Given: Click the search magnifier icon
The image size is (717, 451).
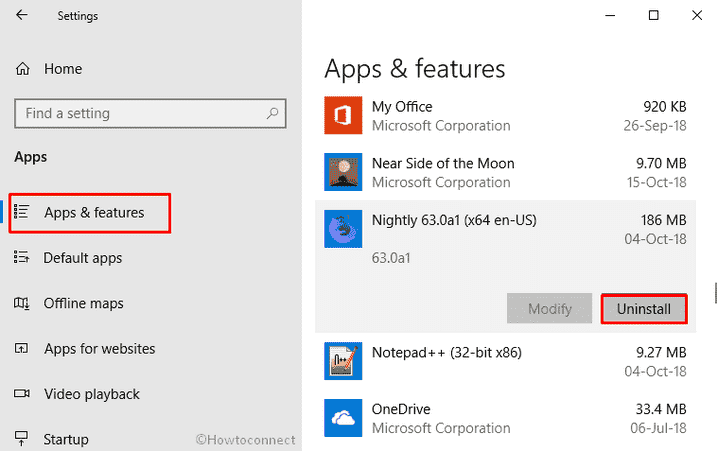Looking at the screenshot, I should pos(273,113).
